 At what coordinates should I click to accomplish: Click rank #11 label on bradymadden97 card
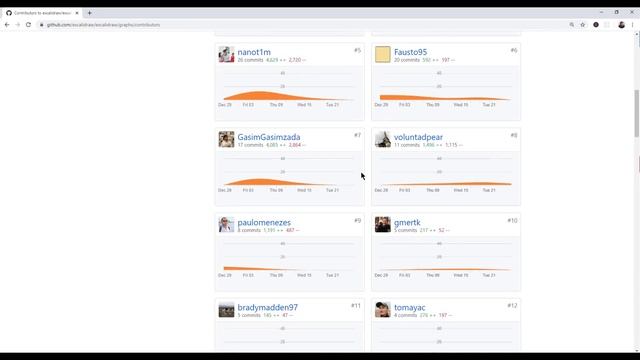click(x=356, y=305)
